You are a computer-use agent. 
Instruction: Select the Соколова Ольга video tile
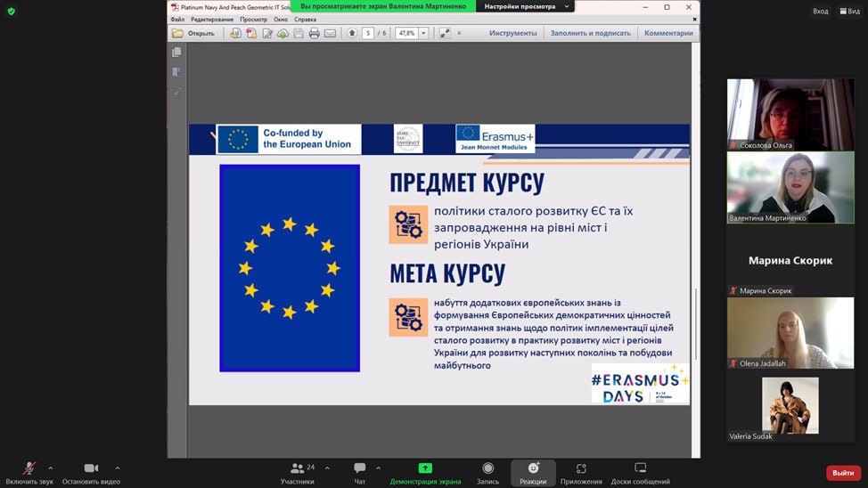tap(790, 115)
